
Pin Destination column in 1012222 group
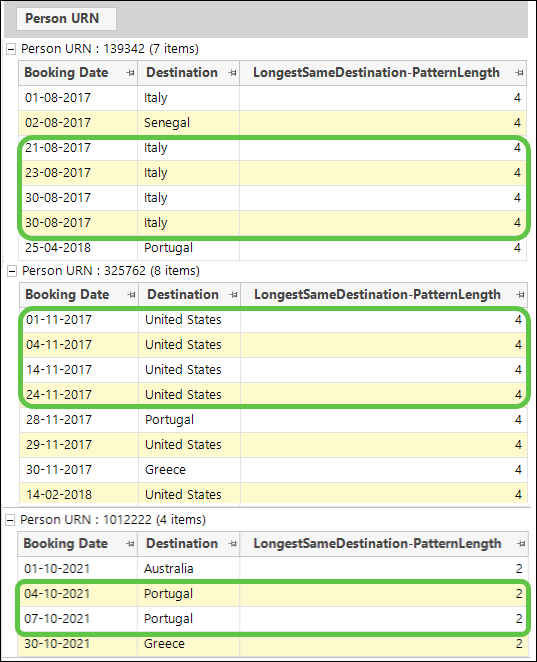(232, 544)
